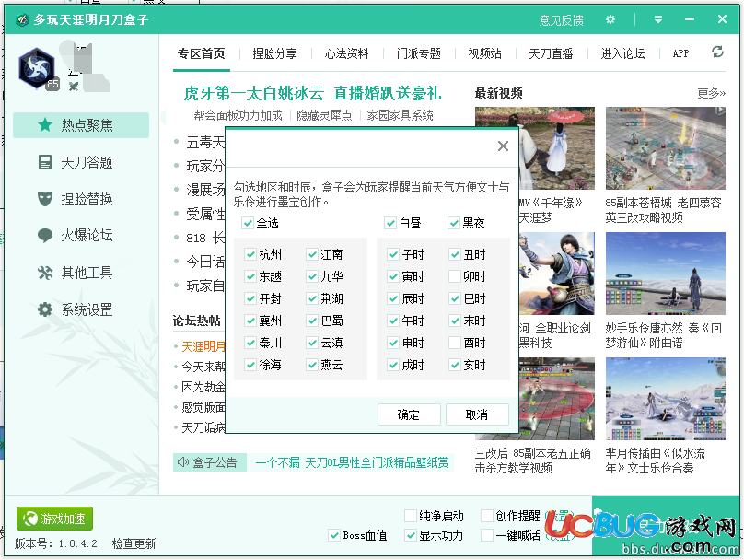
Task: Open announcement 一个不漏 天刀OL壁纸 link
Action: click(x=352, y=462)
